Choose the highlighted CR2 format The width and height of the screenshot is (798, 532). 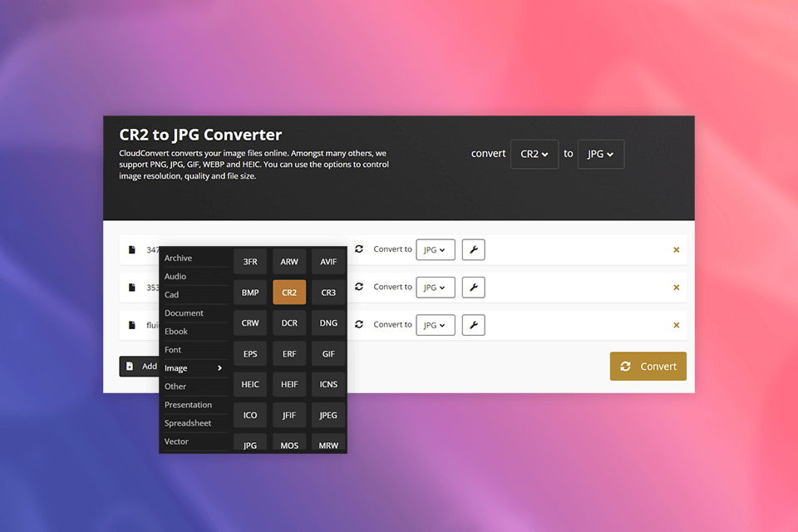[289, 293]
